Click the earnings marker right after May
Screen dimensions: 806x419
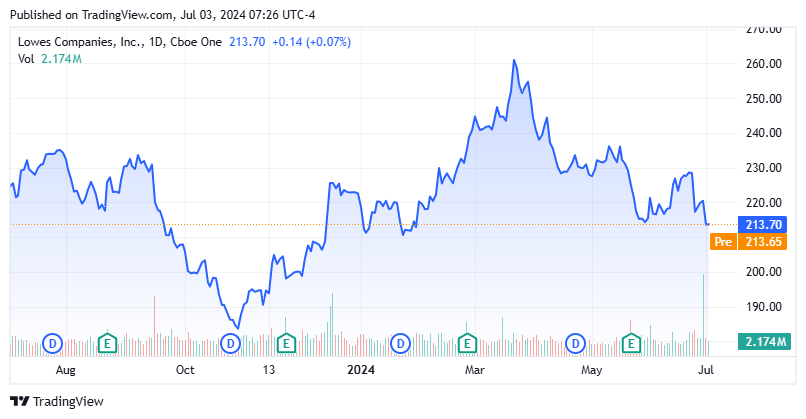[x=631, y=343]
